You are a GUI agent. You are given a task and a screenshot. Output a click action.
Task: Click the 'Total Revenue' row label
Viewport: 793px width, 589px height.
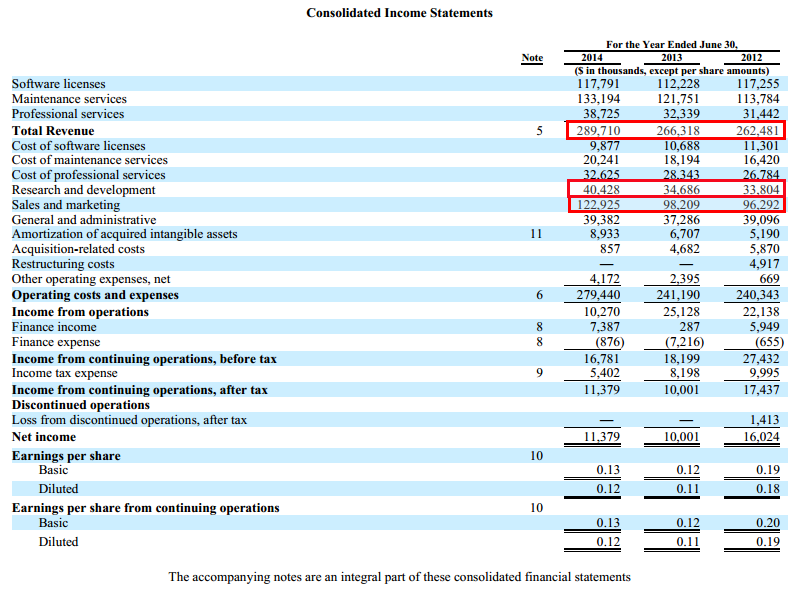click(53, 131)
